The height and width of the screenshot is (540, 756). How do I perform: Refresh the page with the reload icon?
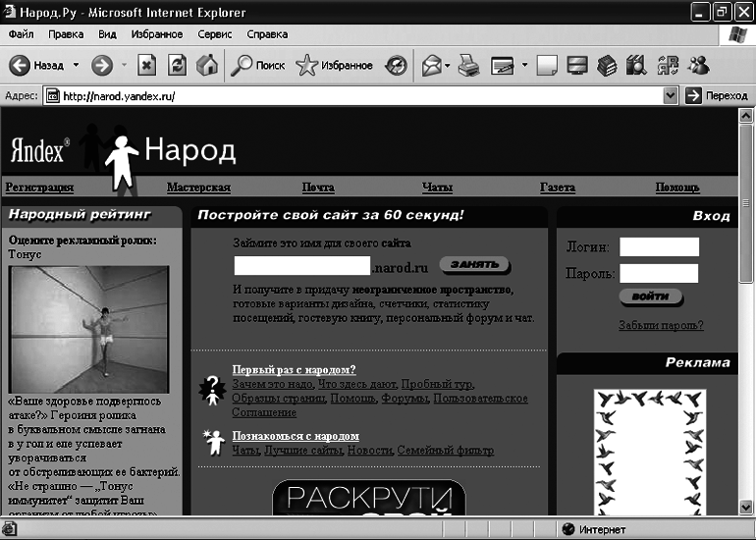(x=177, y=66)
